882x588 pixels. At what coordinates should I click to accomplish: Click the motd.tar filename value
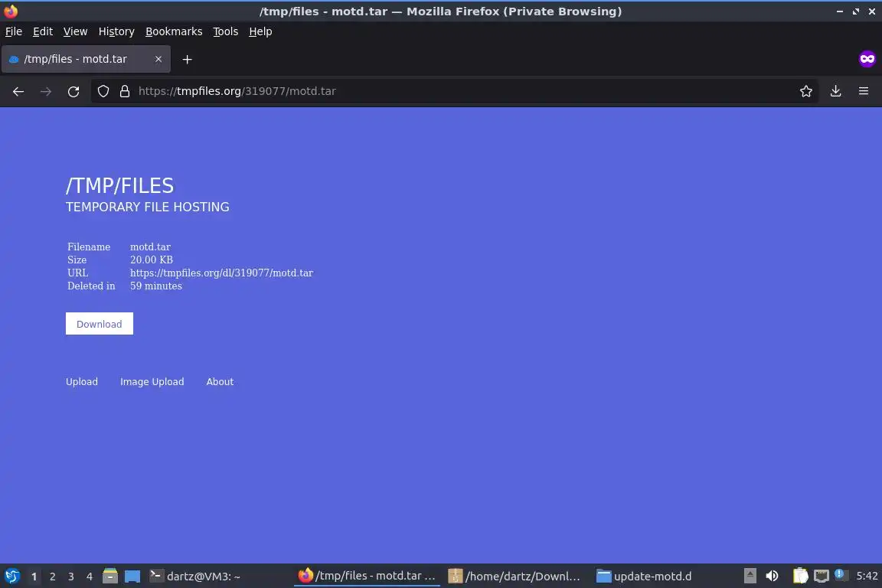point(150,247)
